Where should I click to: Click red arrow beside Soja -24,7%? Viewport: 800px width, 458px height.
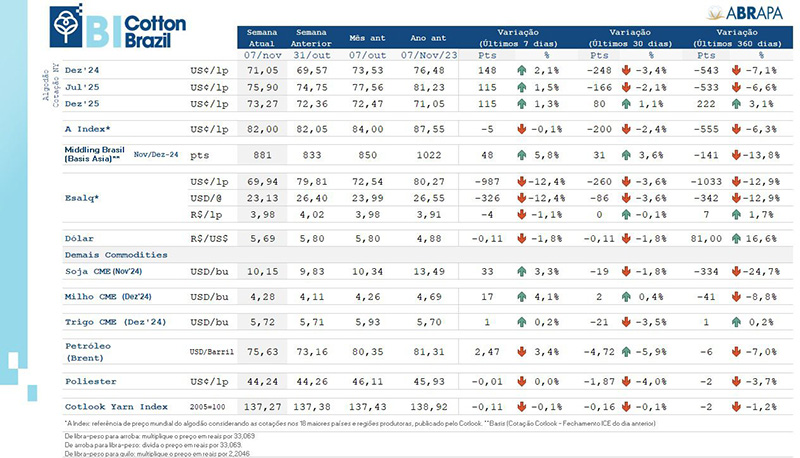pos(736,271)
